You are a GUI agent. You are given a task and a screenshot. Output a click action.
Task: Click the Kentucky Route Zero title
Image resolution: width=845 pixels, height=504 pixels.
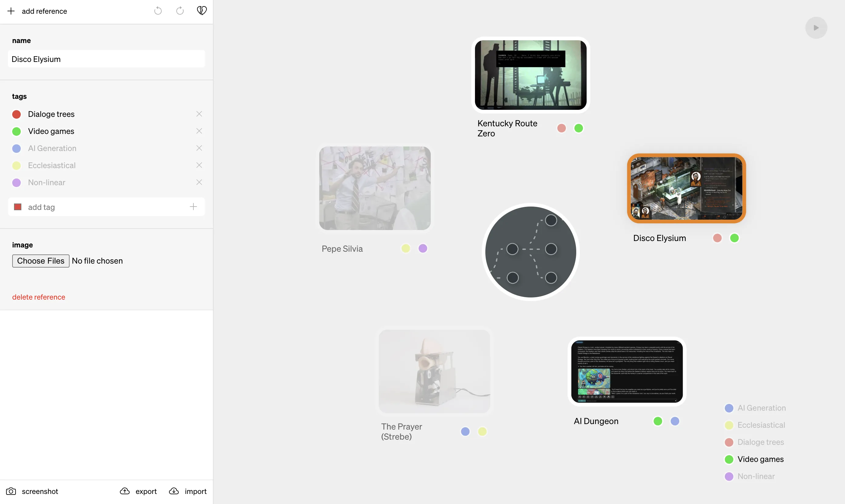[x=507, y=128]
